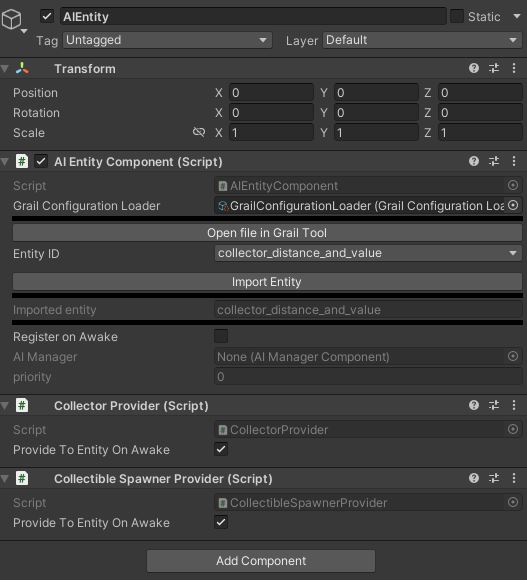Toggle AIEntity active checkbox

click(47, 16)
